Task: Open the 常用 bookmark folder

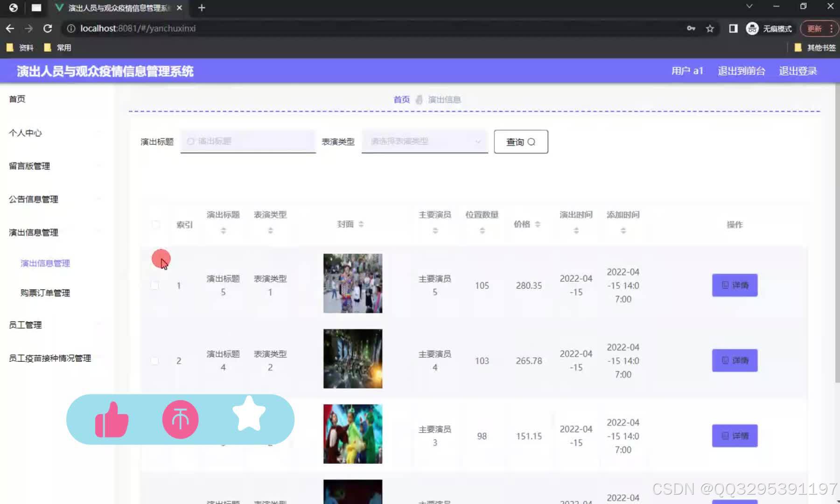Action: coord(57,48)
